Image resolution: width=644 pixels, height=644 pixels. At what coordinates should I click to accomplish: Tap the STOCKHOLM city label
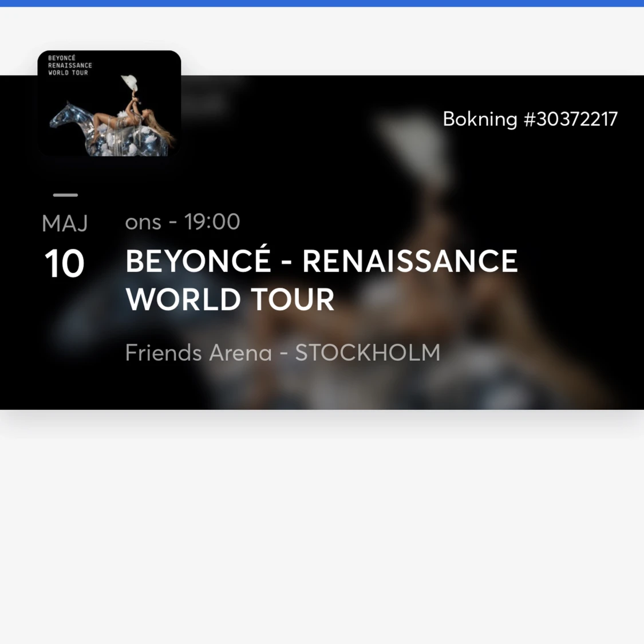pyautogui.click(x=368, y=353)
